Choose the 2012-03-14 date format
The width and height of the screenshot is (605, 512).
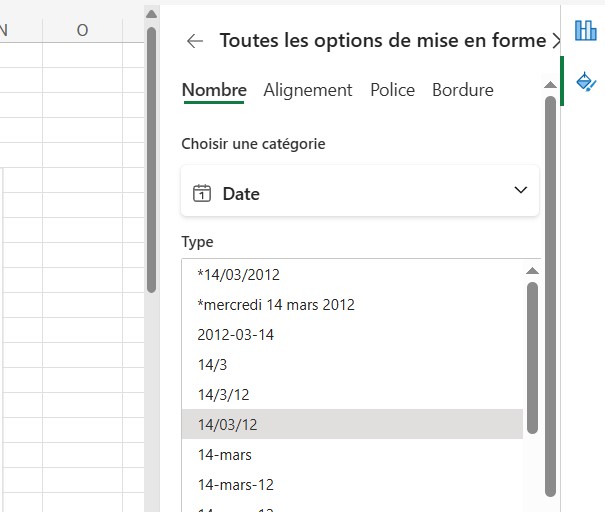coord(352,335)
